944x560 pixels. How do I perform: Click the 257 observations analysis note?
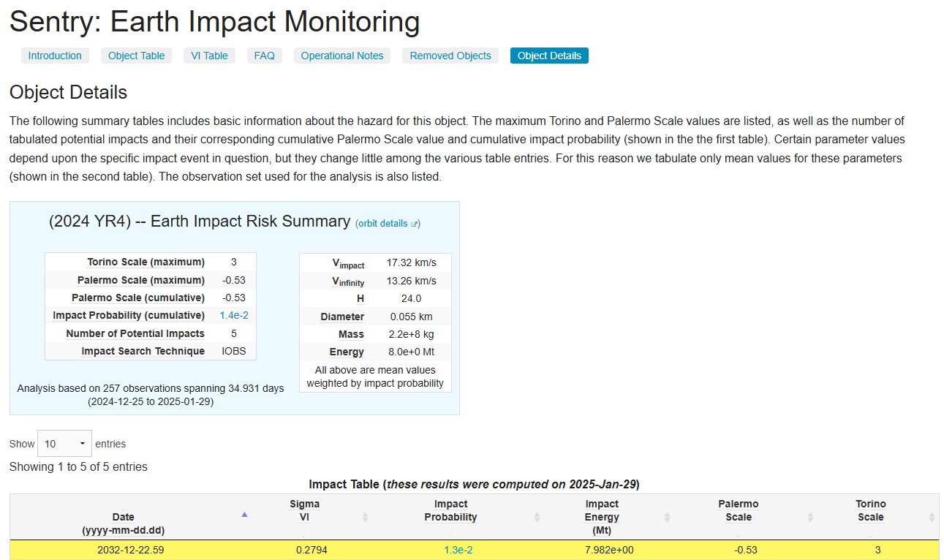pyautogui.click(x=151, y=395)
